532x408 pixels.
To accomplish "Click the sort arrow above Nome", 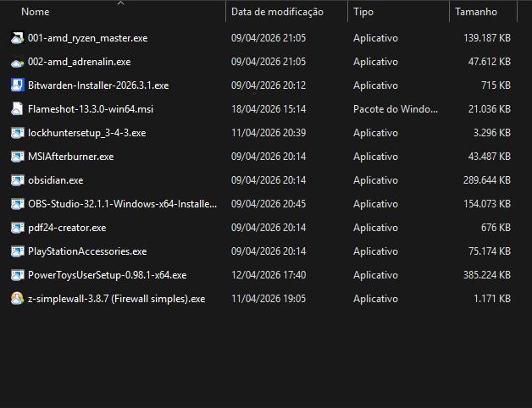I will tap(119, 3).
